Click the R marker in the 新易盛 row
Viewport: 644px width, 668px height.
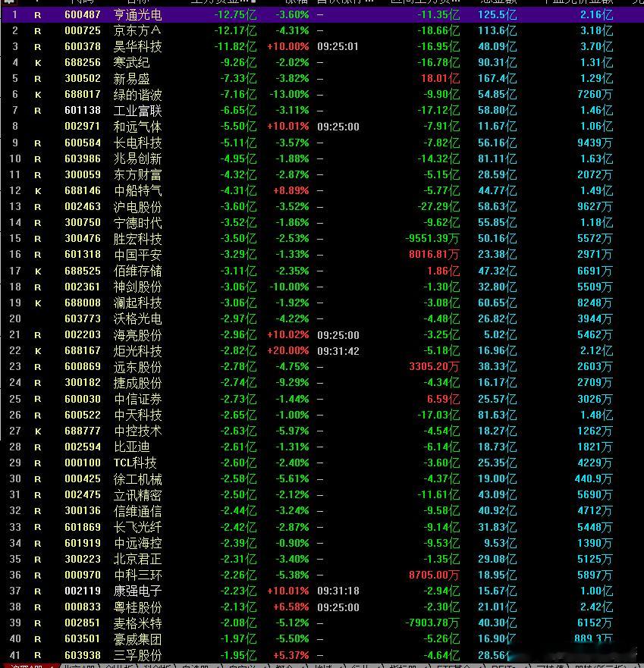point(37,79)
